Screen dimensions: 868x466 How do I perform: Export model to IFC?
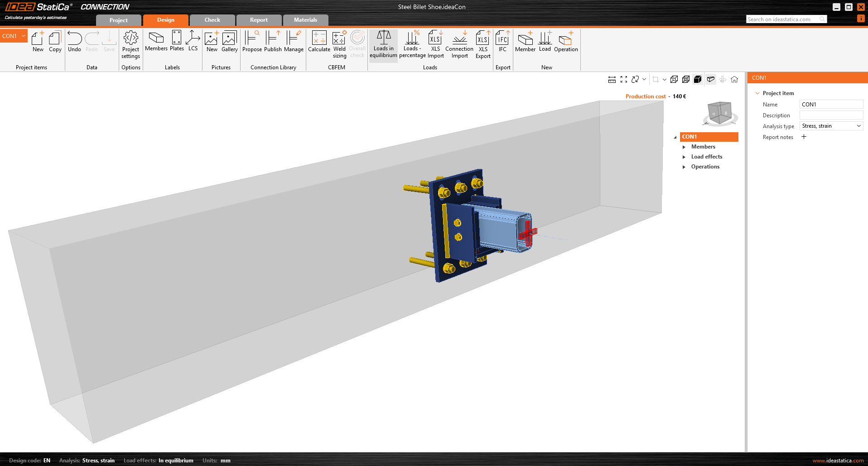pos(502,42)
